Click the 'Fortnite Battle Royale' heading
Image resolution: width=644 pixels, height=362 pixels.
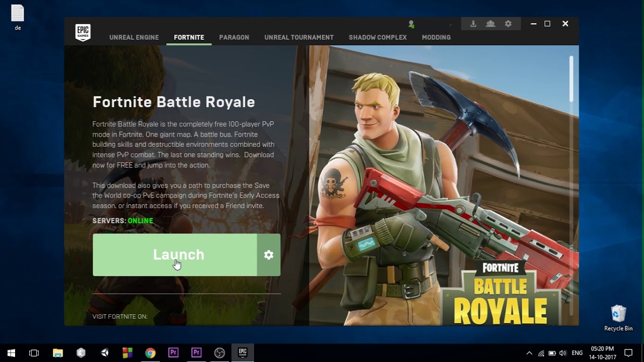(x=174, y=102)
